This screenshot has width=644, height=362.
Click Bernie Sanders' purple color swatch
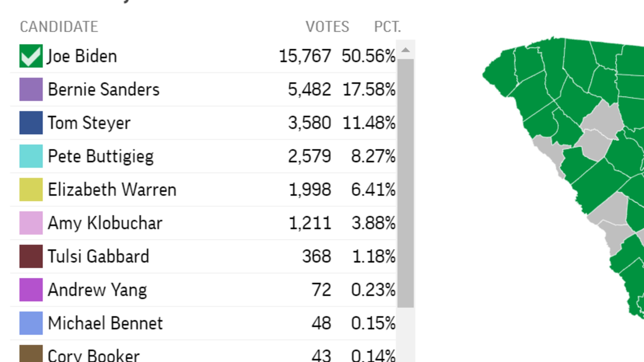(31, 89)
